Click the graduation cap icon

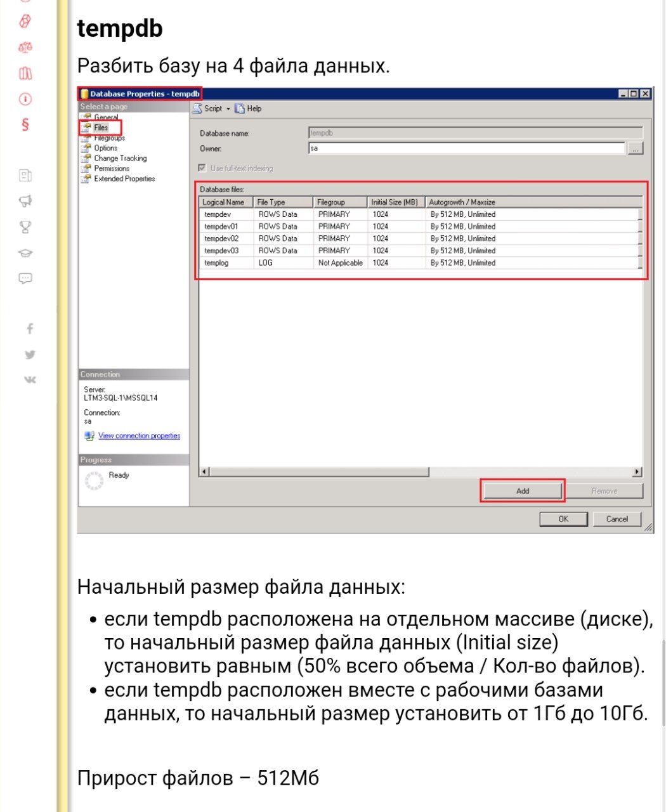coord(25,252)
